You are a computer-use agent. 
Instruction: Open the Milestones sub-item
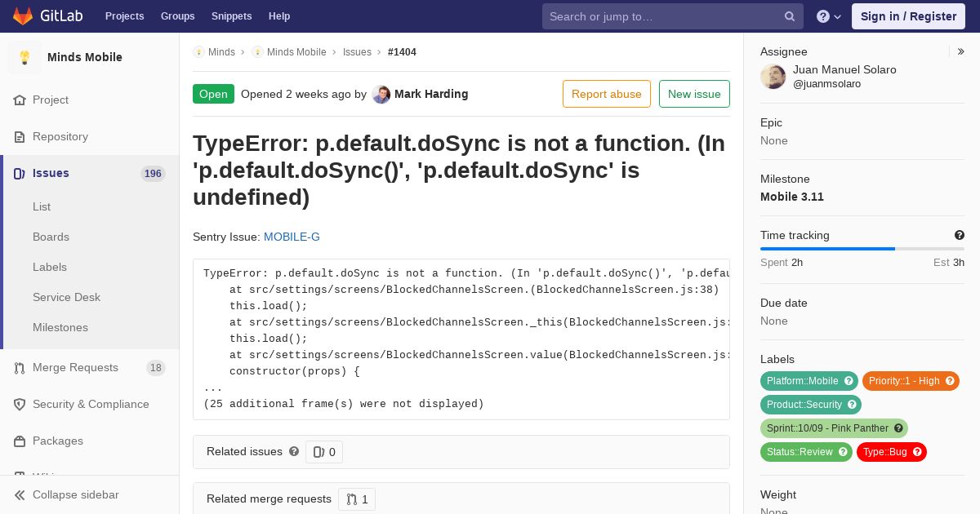tap(60, 327)
